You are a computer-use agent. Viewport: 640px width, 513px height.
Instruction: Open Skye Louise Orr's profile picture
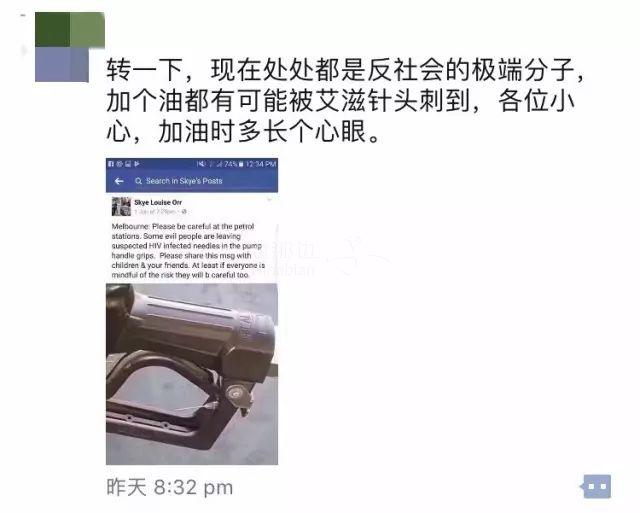tap(121, 207)
